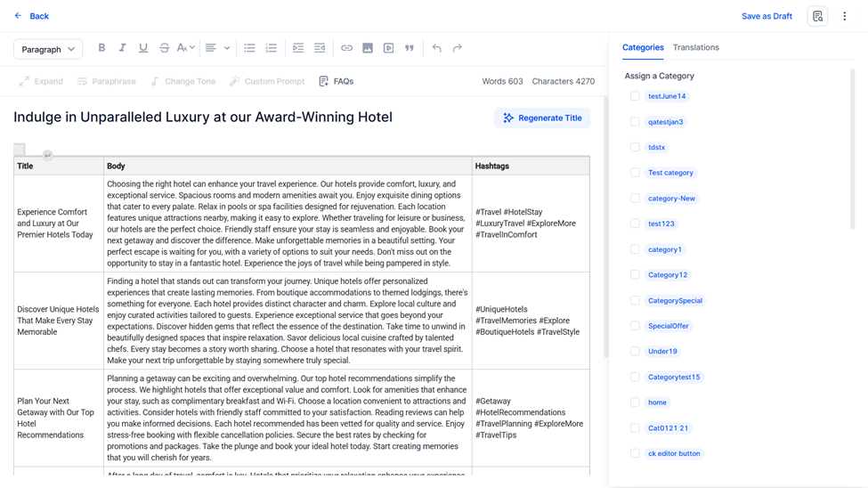This screenshot has height=488, width=868.
Task: Check the testJune14 category
Action: 635,96
